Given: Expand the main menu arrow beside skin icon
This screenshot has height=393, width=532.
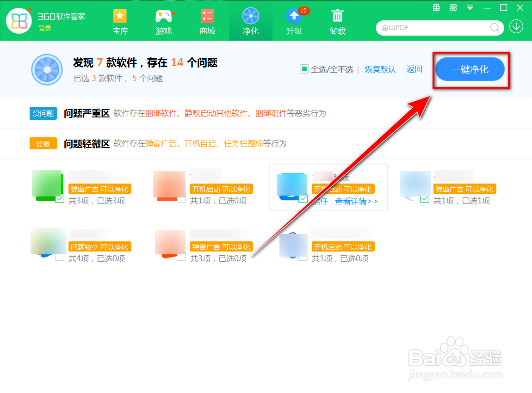Looking at the screenshot, I should click(469, 7).
